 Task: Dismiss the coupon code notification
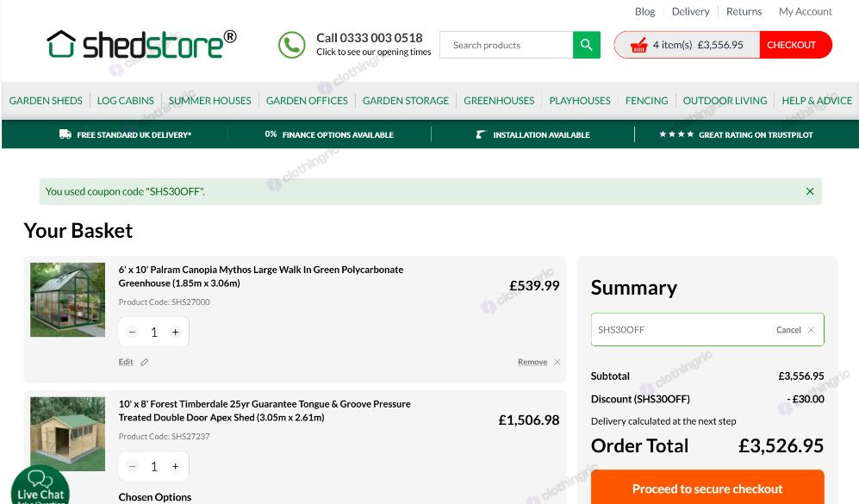[x=810, y=191]
